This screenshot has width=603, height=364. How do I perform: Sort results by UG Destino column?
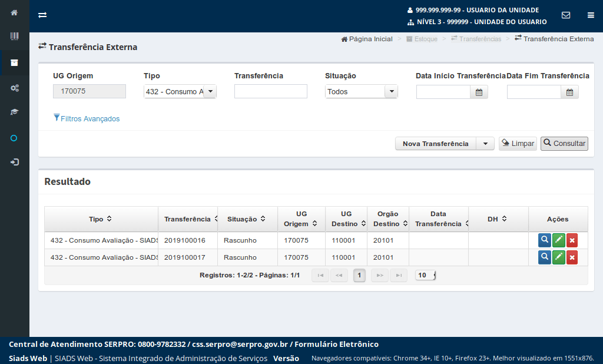click(363, 224)
